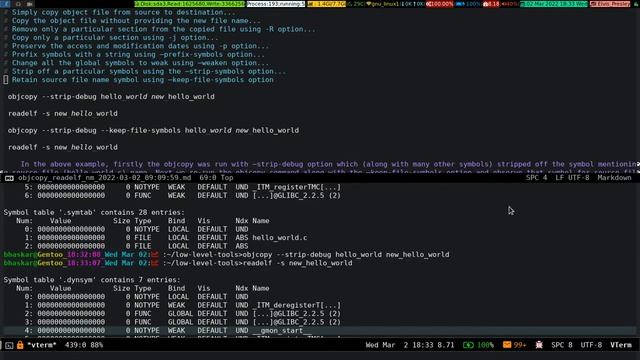Viewport: 640px width, 360px height.
Task: Click the first 'objcopy --strip-debug hello_world' line
Action: 111,97
